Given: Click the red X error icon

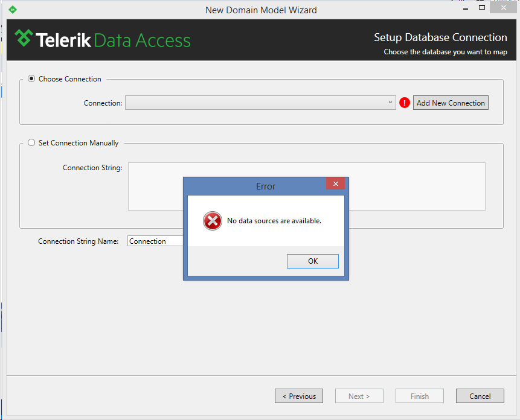Looking at the screenshot, I should click(x=212, y=221).
